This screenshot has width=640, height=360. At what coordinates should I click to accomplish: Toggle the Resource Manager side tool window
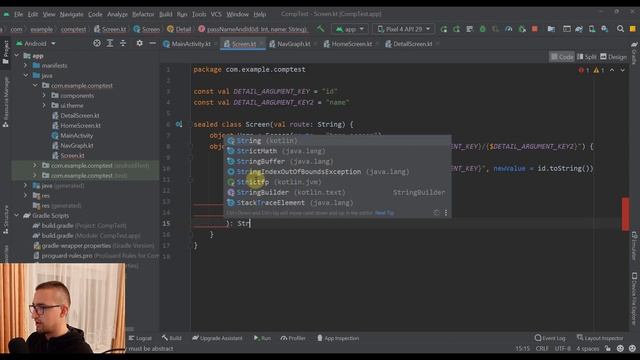coord(6,102)
